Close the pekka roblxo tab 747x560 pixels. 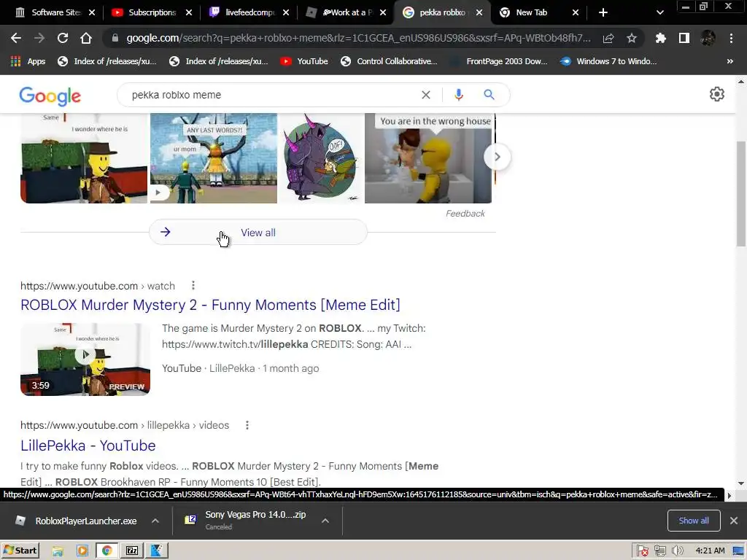479,12
